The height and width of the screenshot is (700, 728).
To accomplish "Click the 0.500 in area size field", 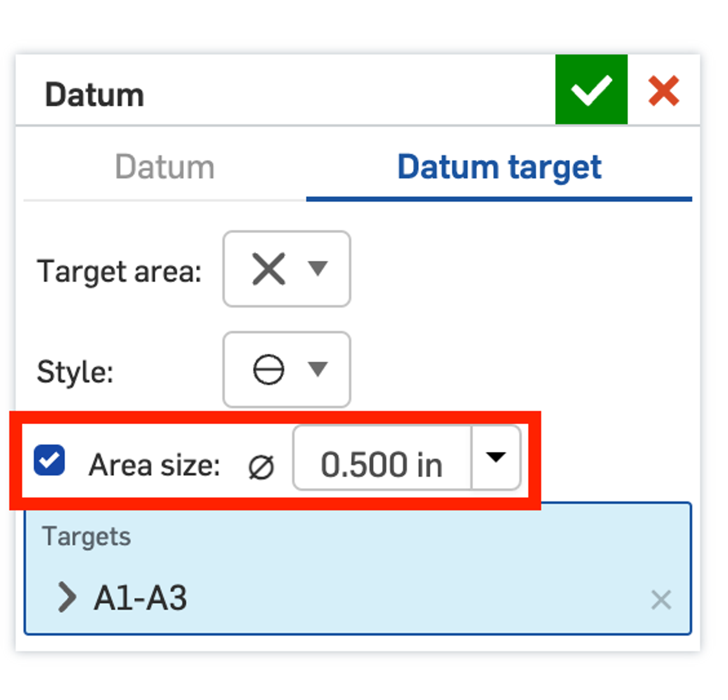I will [x=381, y=465].
